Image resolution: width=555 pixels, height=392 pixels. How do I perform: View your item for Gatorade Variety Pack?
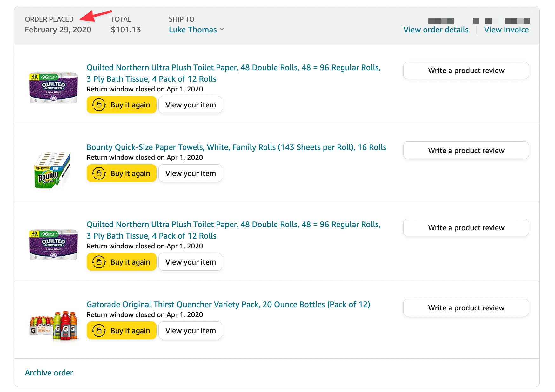click(190, 331)
